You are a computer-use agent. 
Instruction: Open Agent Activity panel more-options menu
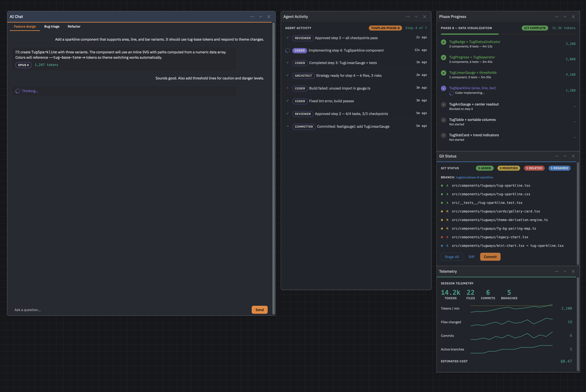(x=408, y=17)
